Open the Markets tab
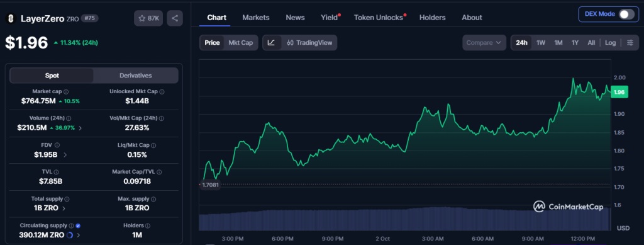Screen dimensions: 644x245 click(256, 18)
